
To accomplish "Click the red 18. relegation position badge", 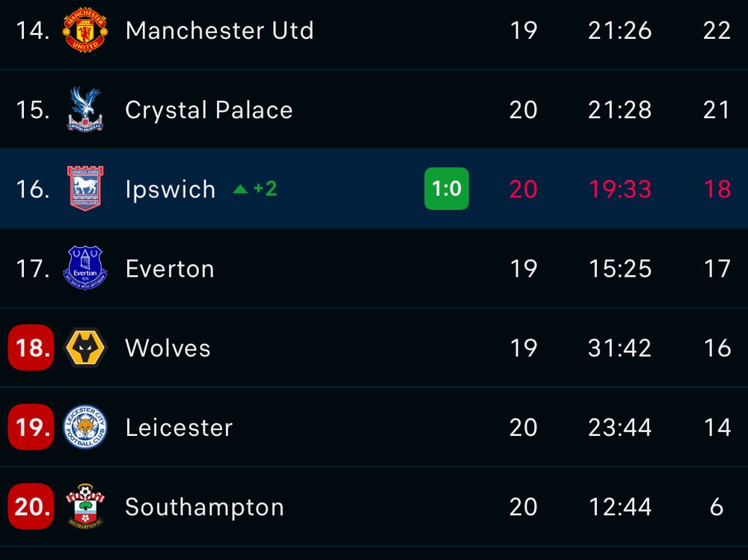I will (x=31, y=348).
